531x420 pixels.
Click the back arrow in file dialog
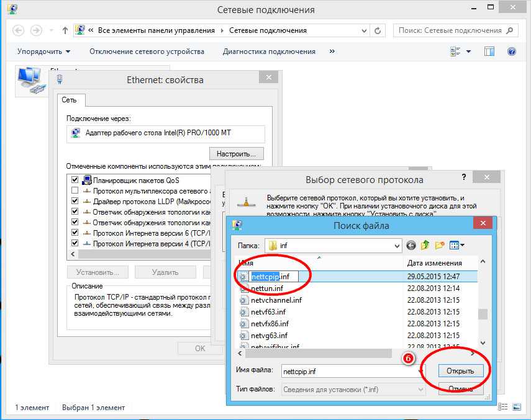tap(411, 246)
